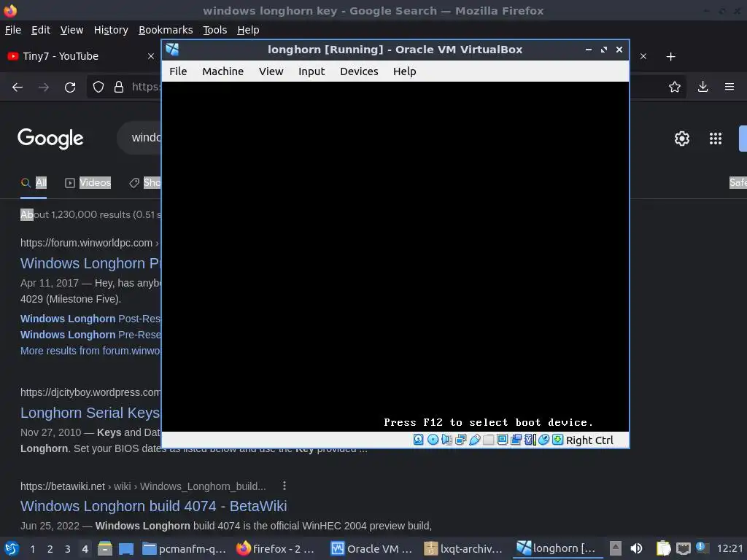This screenshot has height=560, width=747.
Task: Open options for BetaWiki result three-dot menu
Action: [285, 486]
